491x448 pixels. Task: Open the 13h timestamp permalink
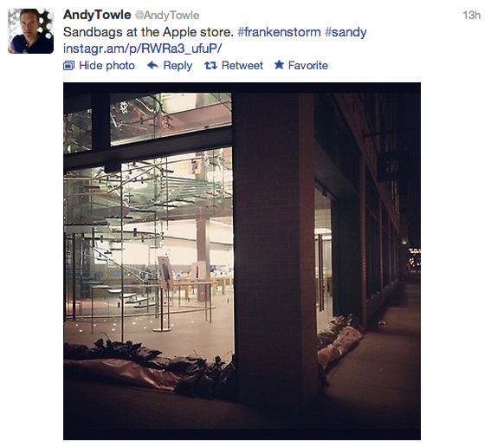[x=472, y=15]
